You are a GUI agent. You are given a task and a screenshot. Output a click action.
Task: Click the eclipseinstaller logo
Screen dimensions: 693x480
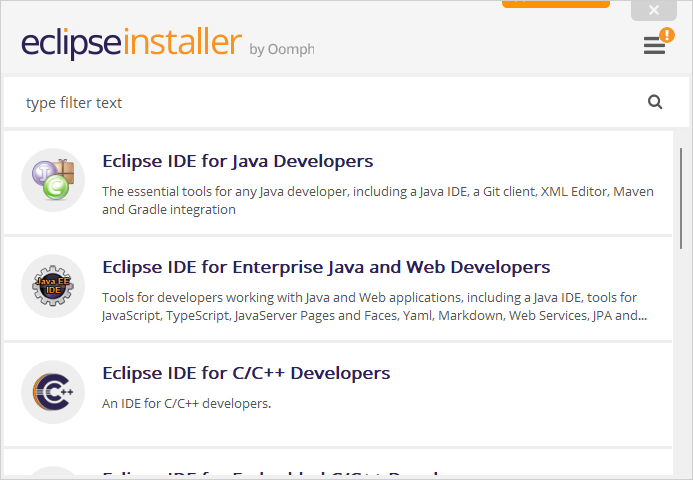click(x=132, y=43)
